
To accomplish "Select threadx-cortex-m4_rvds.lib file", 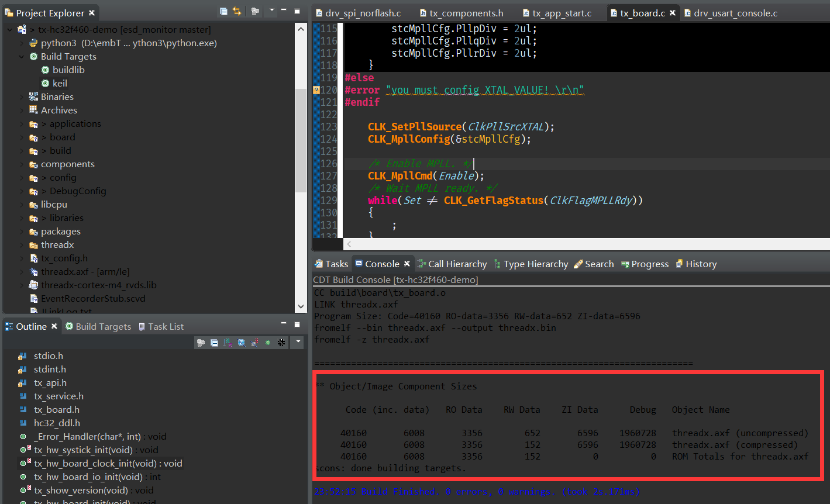I will pos(93,285).
